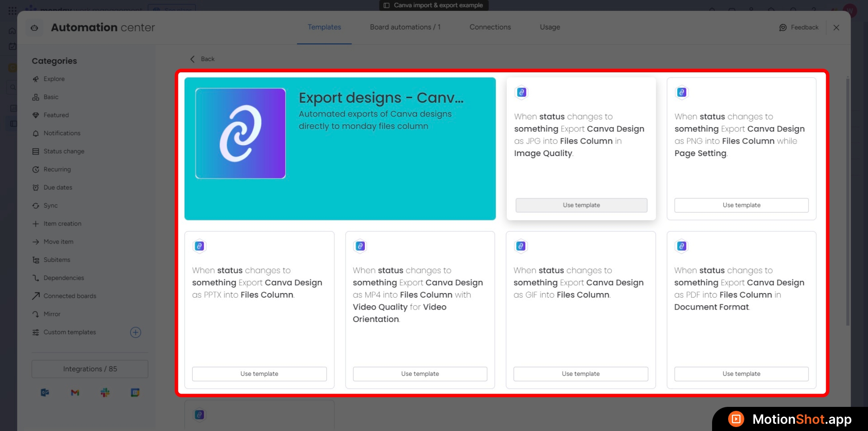Click the Canva export banner thumbnail

[x=240, y=133]
